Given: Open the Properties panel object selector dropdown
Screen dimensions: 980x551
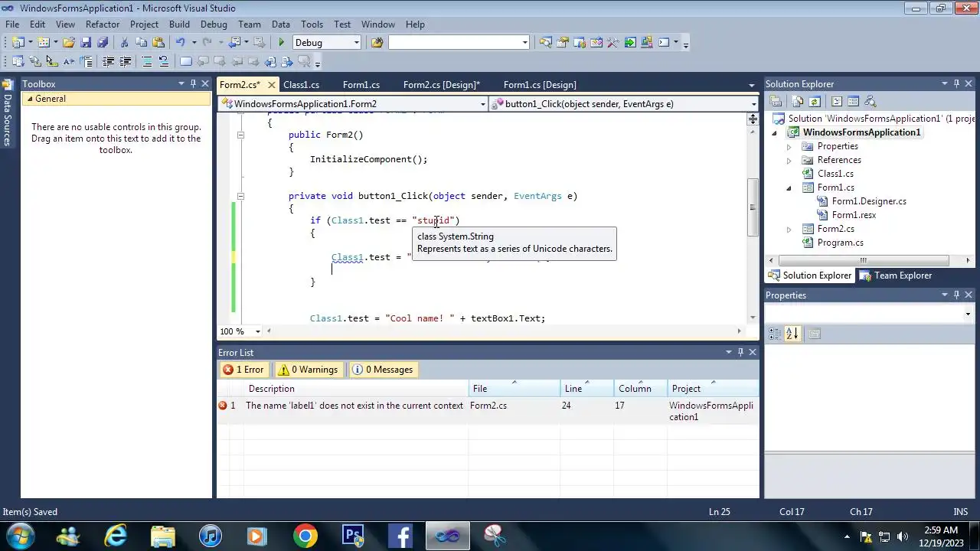Looking at the screenshot, I should (x=967, y=314).
